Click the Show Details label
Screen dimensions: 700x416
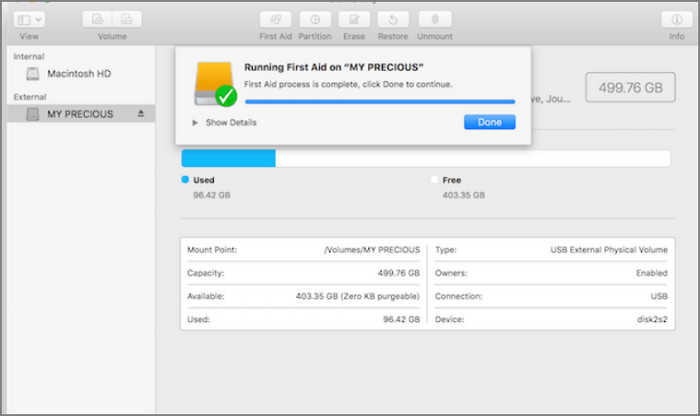click(x=231, y=123)
